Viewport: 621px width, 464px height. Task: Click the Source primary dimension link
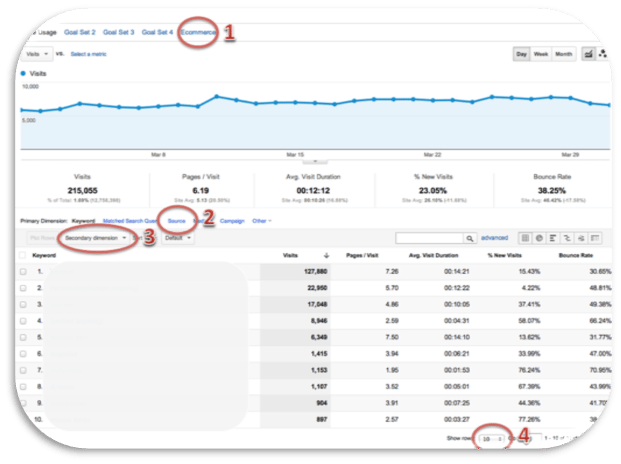click(x=177, y=220)
